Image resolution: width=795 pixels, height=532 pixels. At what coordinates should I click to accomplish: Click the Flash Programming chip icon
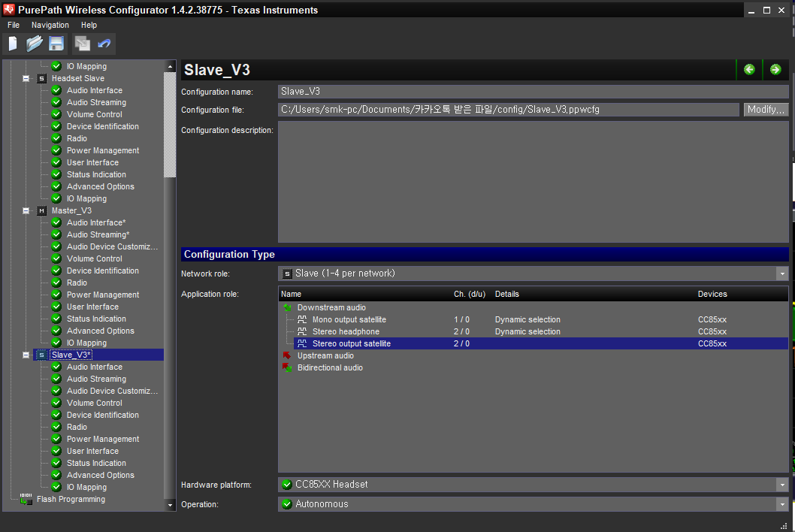(x=26, y=499)
